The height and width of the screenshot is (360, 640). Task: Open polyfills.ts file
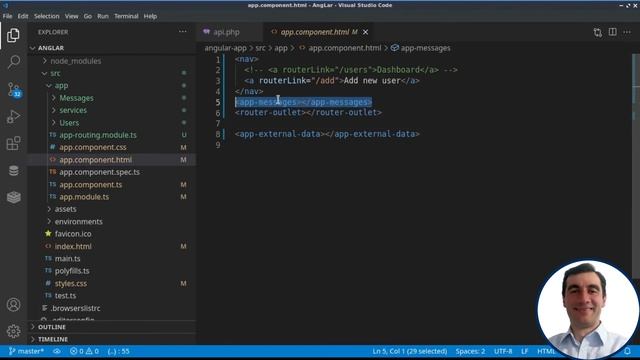[72, 271]
